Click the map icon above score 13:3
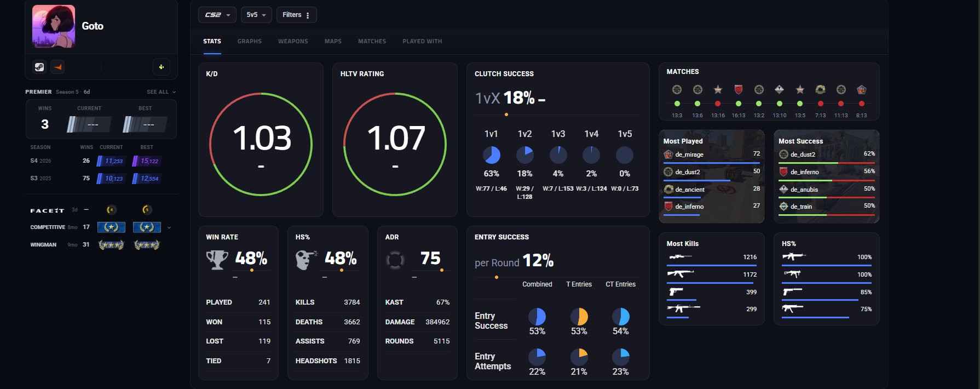Image resolution: width=980 pixels, height=389 pixels. point(677,89)
